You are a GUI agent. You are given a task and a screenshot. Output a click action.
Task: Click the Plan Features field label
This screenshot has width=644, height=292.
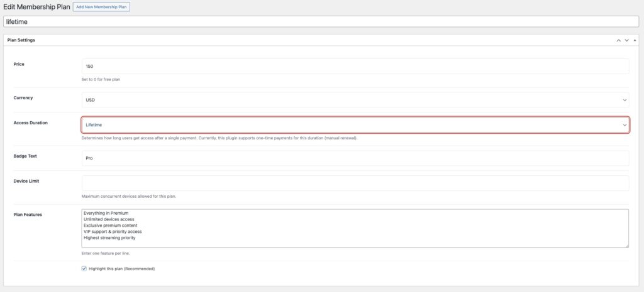point(28,214)
